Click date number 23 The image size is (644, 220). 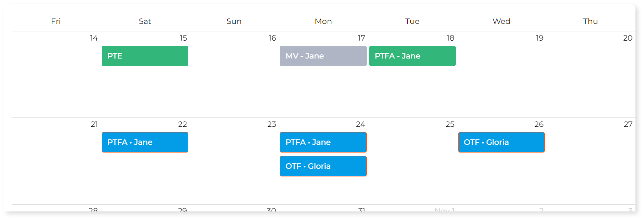click(272, 125)
